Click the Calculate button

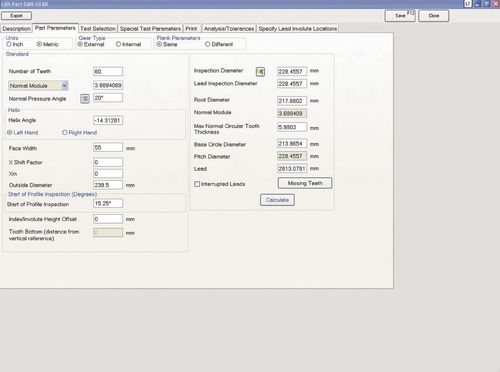pos(277,200)
